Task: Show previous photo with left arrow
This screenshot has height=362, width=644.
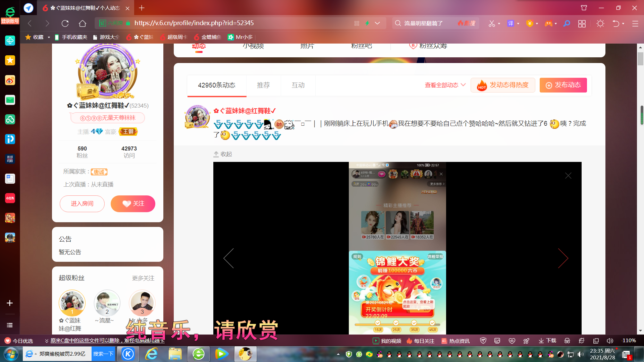Action: (229, 258)
